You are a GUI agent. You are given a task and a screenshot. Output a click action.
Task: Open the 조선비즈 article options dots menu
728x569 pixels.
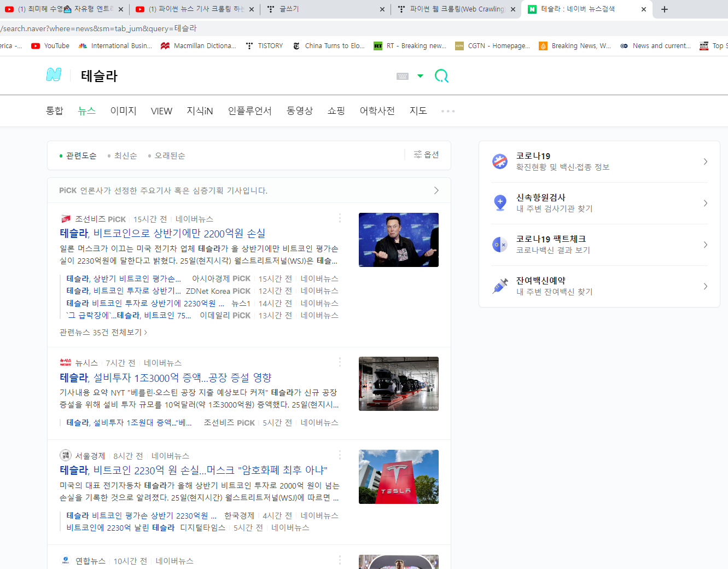pyautogui.click(x=340, y=218)
